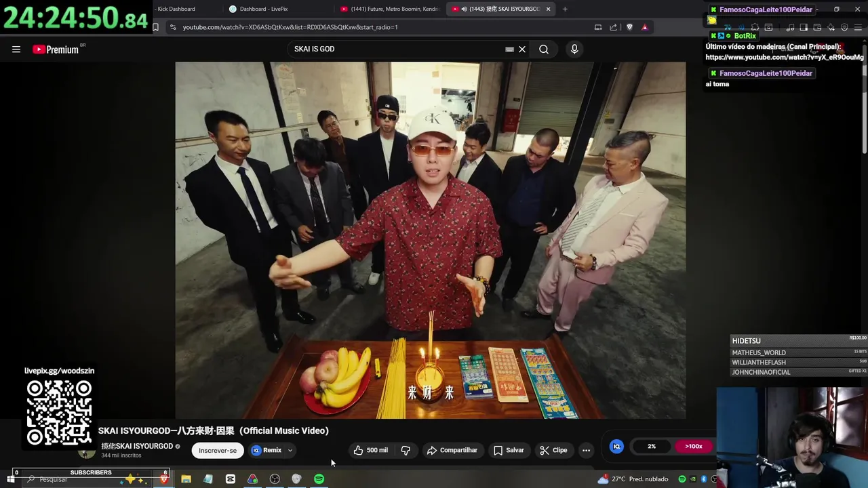Open Brave browser from the taskbar
Image resolution: width=868 pixels, height=488 pixels.
point(163,479)
